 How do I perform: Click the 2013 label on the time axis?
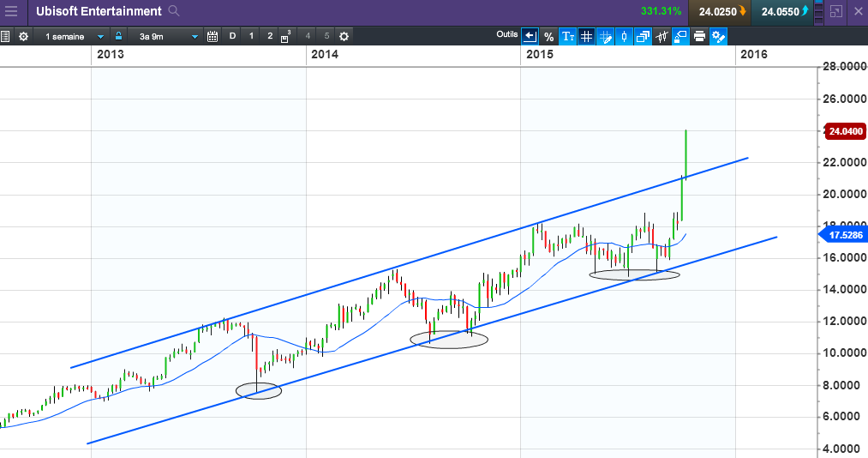coord(111,54)
